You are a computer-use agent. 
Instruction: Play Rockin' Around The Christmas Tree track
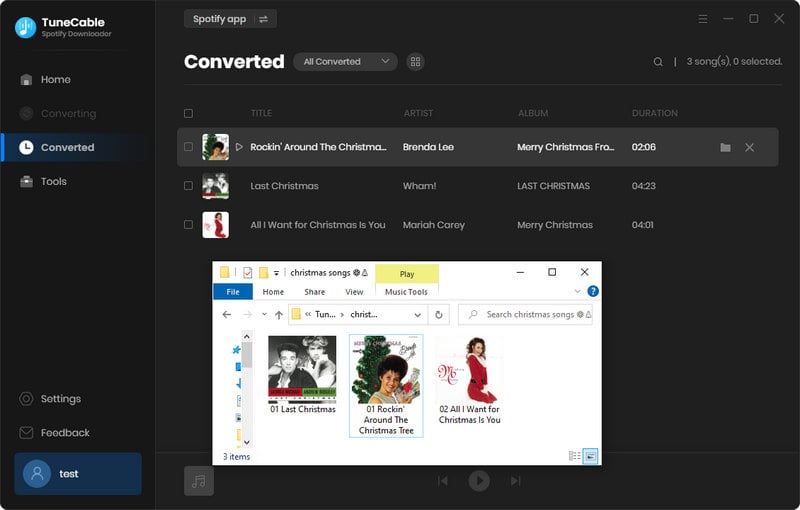239,147
